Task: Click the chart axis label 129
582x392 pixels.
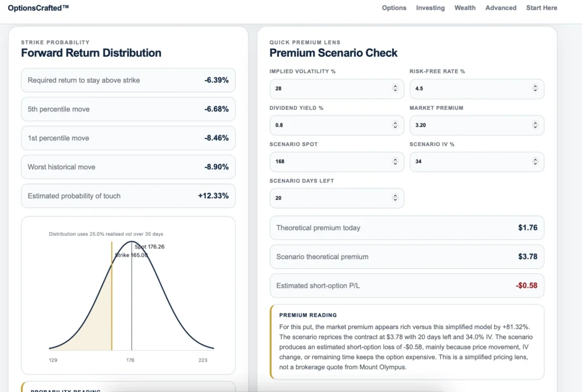Action: 53,360
